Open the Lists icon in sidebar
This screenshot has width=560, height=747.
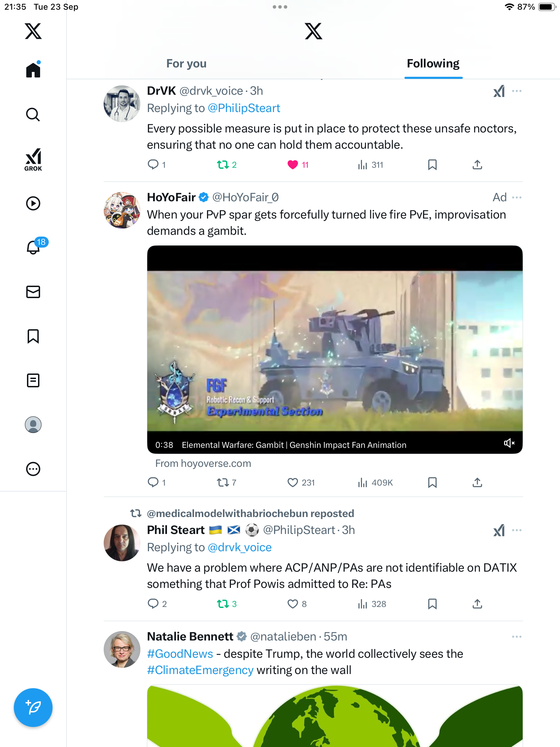[x=33, y=380]
